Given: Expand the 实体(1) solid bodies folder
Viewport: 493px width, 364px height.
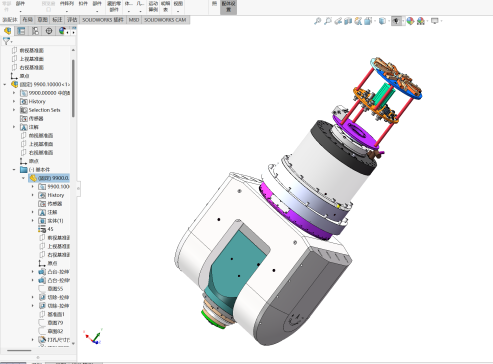Looking at the screenshot, I should (33, 221).
